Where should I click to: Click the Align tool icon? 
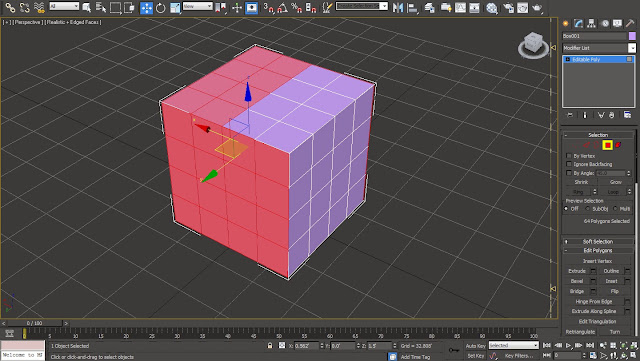(x=413, y=7)
